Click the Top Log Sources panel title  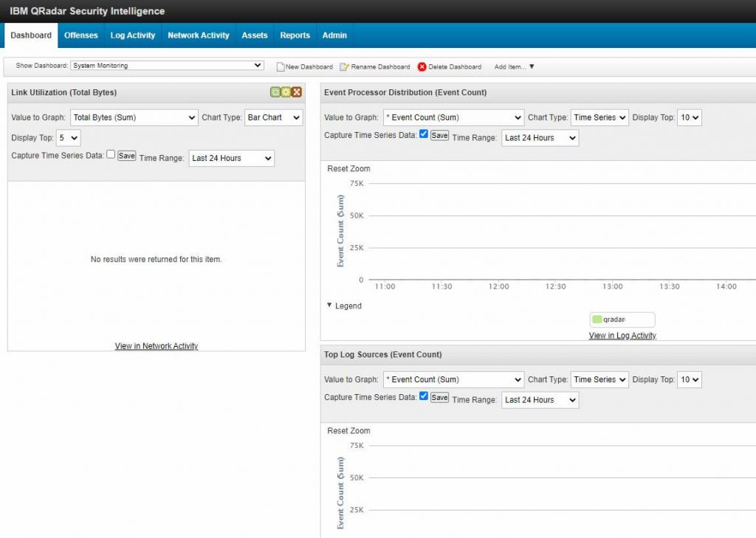383,354
